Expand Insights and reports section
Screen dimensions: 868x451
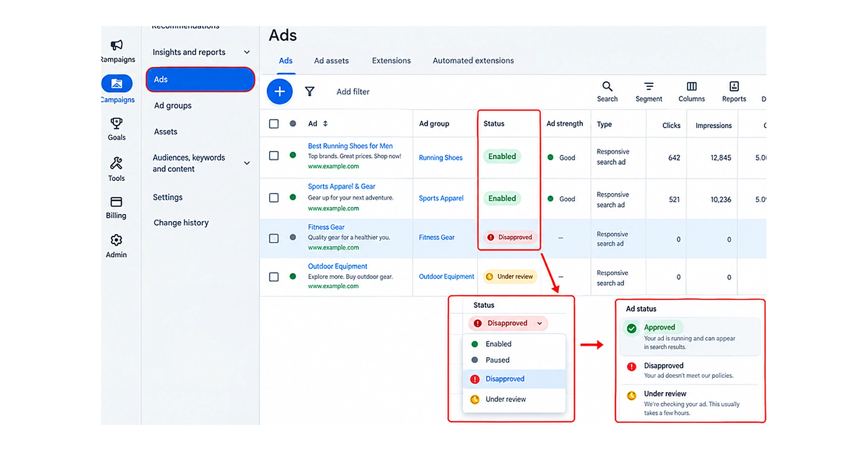tap(247, 52)
